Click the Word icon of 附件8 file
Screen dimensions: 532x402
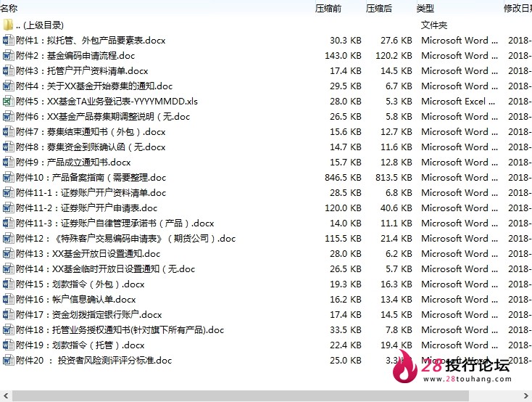pos(8,147)
